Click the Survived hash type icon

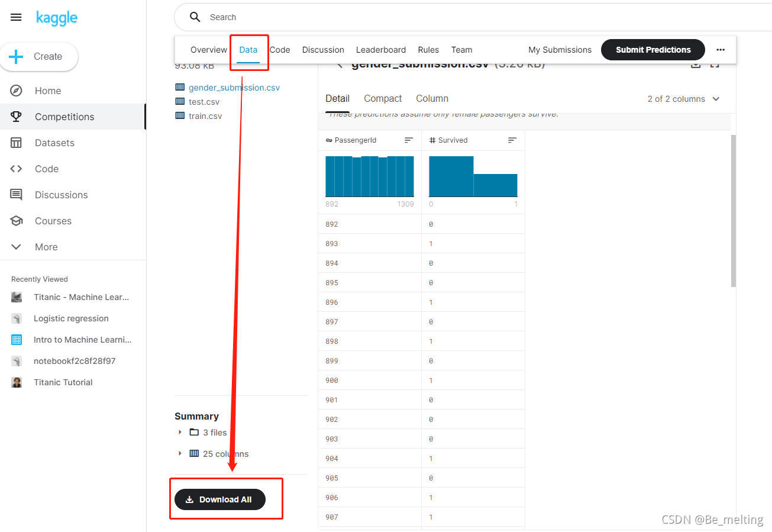(432, 140)
